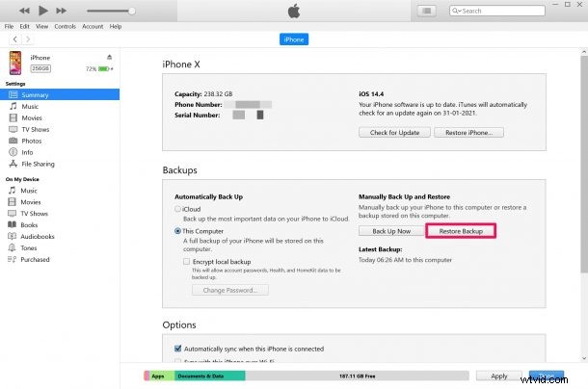Click Change Password button
Screen dimensions: 588x389
click(230, 291)
